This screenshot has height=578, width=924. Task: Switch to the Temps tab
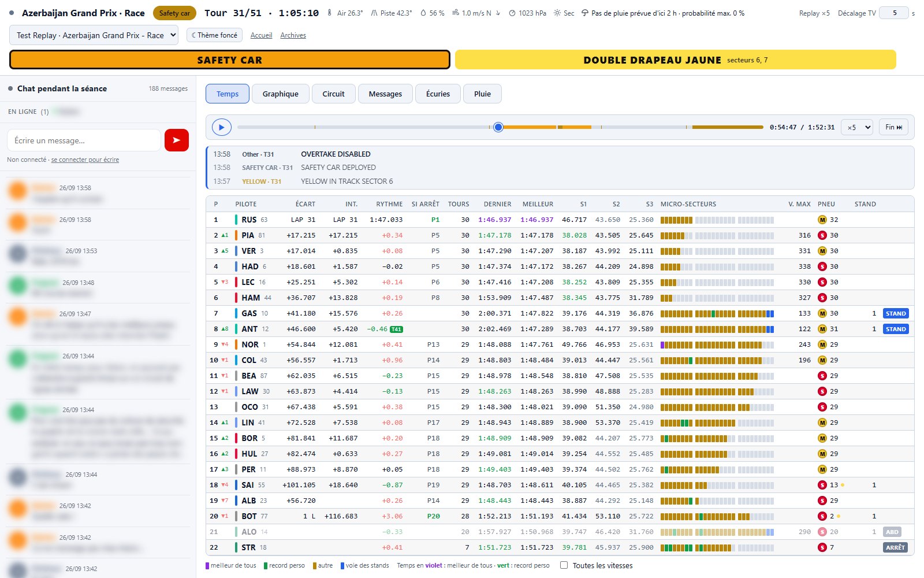click(228, 94)
